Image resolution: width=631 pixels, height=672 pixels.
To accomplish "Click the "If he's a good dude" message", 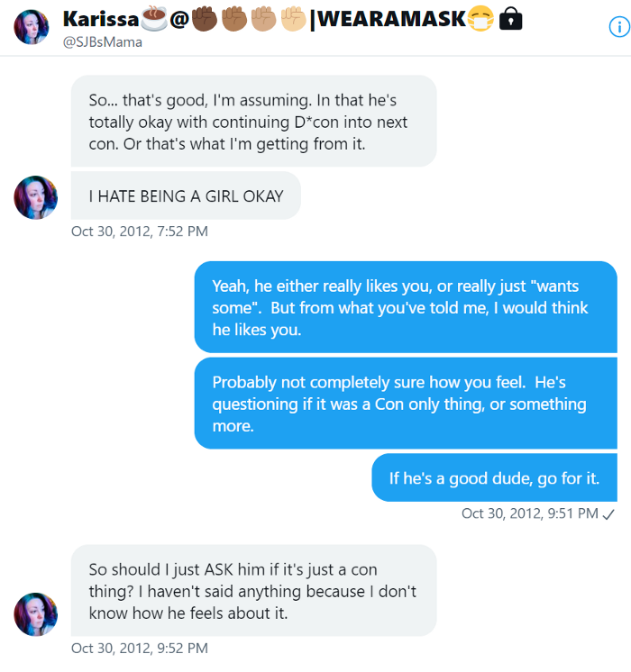I will 494,478.
